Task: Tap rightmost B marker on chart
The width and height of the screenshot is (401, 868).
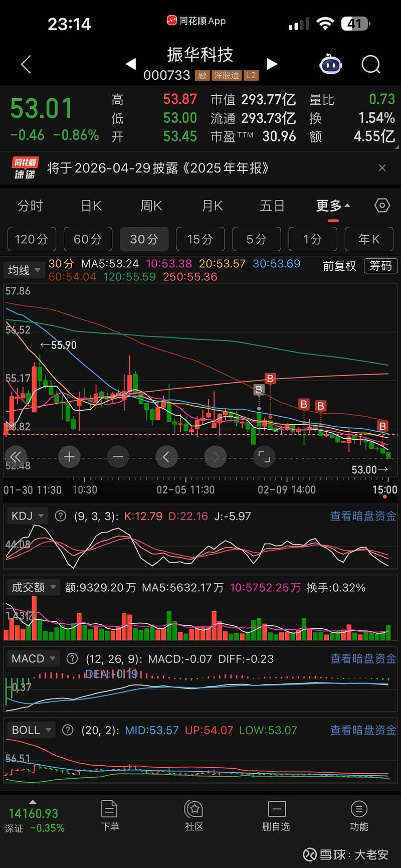Action: point(382,426)
